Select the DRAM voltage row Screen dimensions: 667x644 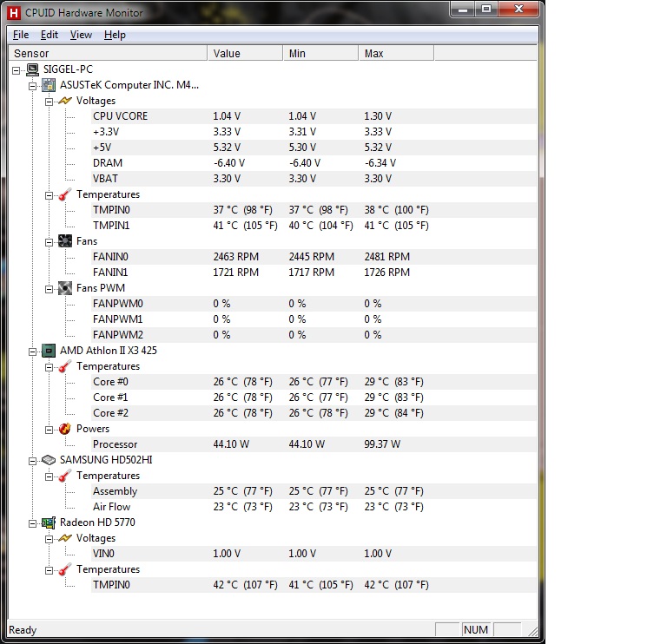click(x=314, y=163)
